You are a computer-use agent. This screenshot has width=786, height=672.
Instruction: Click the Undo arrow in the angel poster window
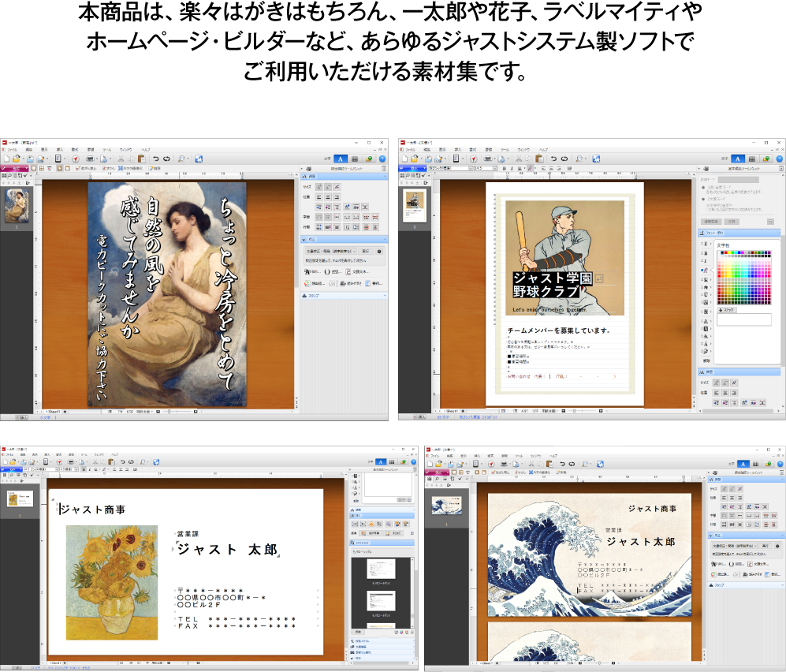(x=156, y=159)
